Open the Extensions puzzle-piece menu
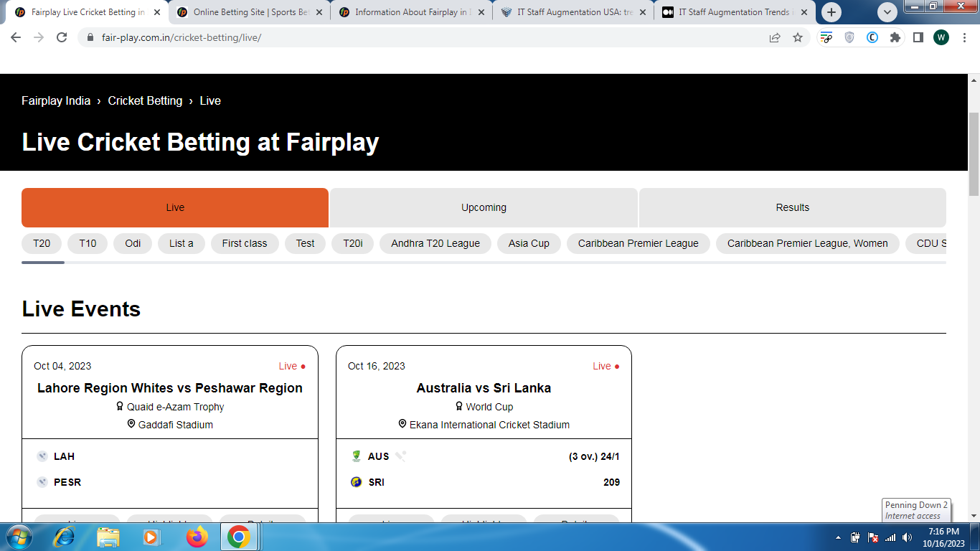This screenshot has height=551, width=980. coord(895,37)
